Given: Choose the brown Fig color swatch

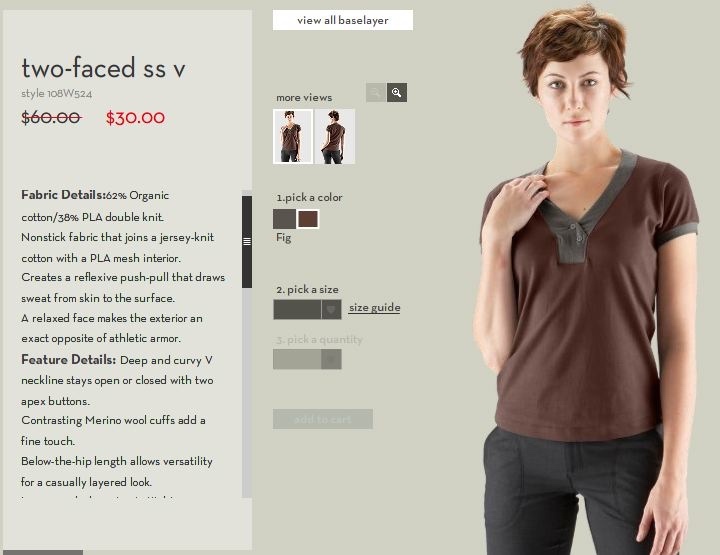Looking at the screenshot, I should (308, 219).
